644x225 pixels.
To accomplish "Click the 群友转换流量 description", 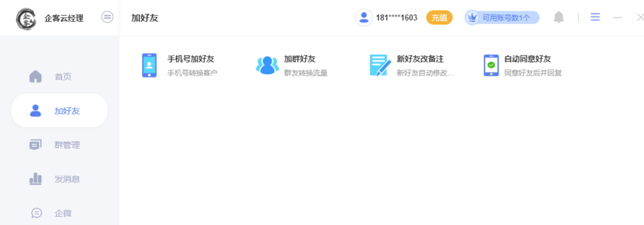I will click(x=306, y=73).
